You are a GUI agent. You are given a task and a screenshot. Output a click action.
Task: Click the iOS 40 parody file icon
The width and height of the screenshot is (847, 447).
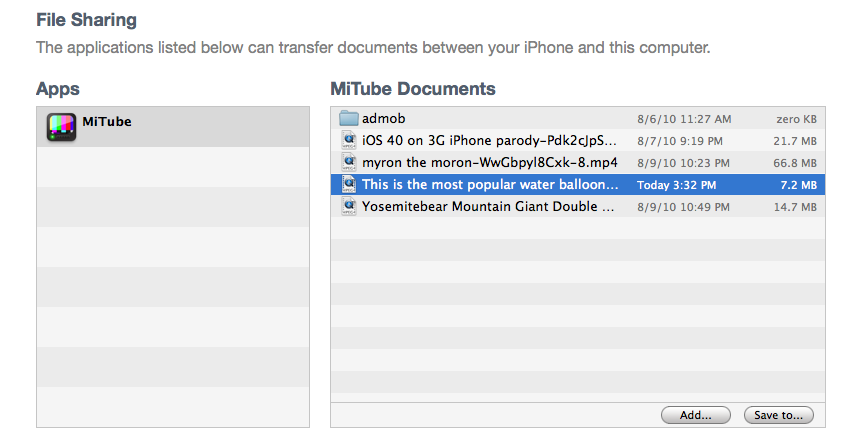tap(349, 140)
